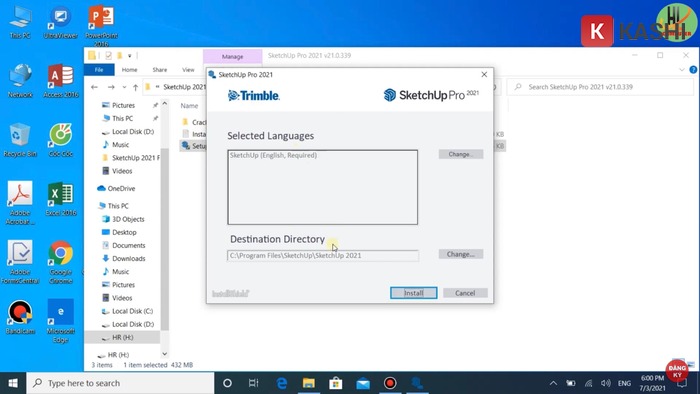Image resolution: width=700 pixels, height=394 pixels.
Task: Close the SketchUp Pro 2021 installer dialog
Action: click(484, 75)
